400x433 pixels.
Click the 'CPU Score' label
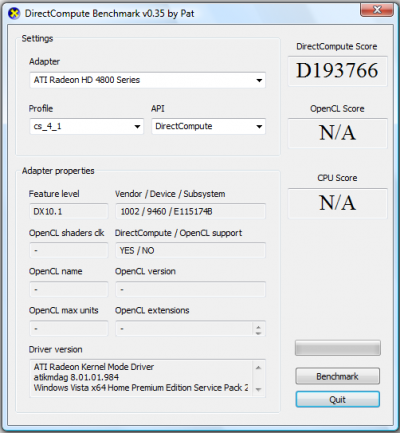[x=337, y=178]
